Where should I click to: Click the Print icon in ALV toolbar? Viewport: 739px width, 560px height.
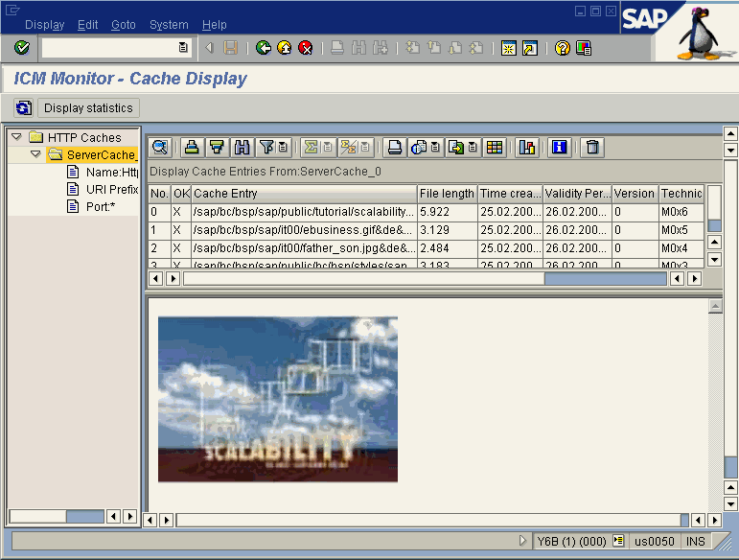[394, 147]
